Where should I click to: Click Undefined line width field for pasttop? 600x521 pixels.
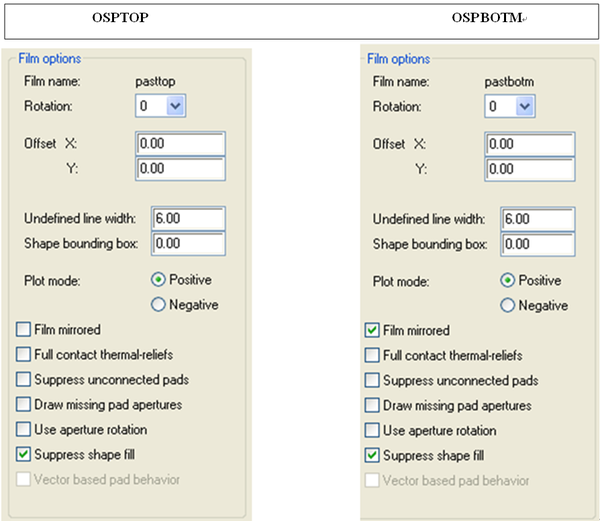(187, 218)
